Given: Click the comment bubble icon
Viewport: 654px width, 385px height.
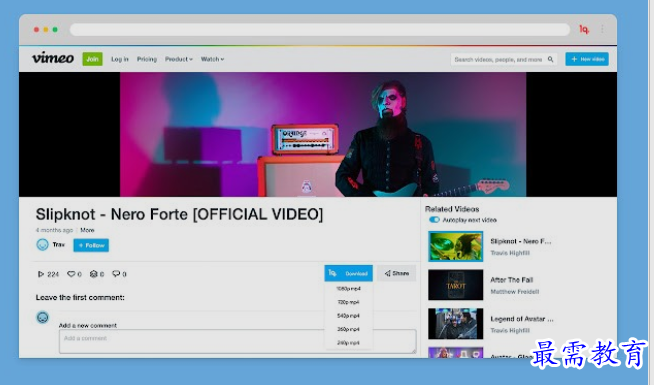Looking at the screenshot, I should tap(116, 274).
